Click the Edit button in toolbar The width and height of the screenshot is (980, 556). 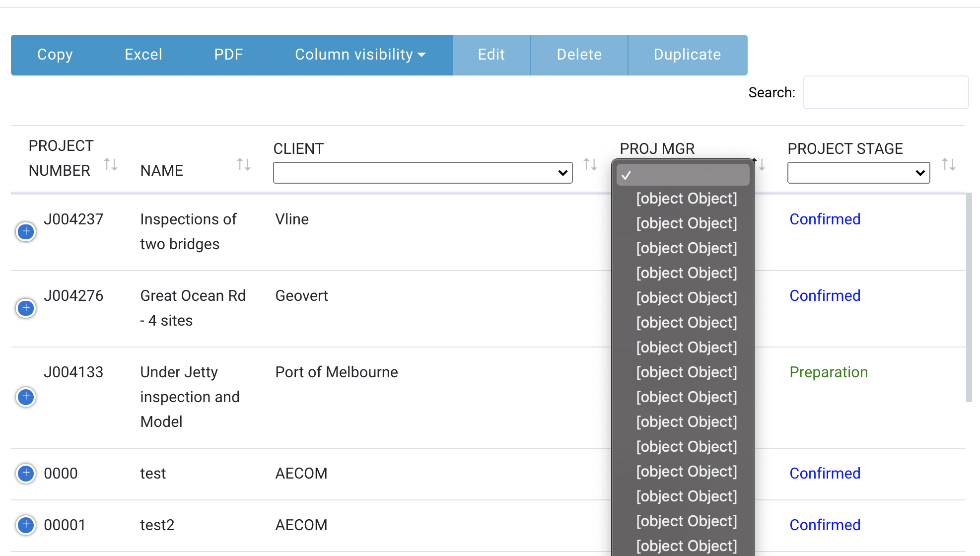[491, 54]
